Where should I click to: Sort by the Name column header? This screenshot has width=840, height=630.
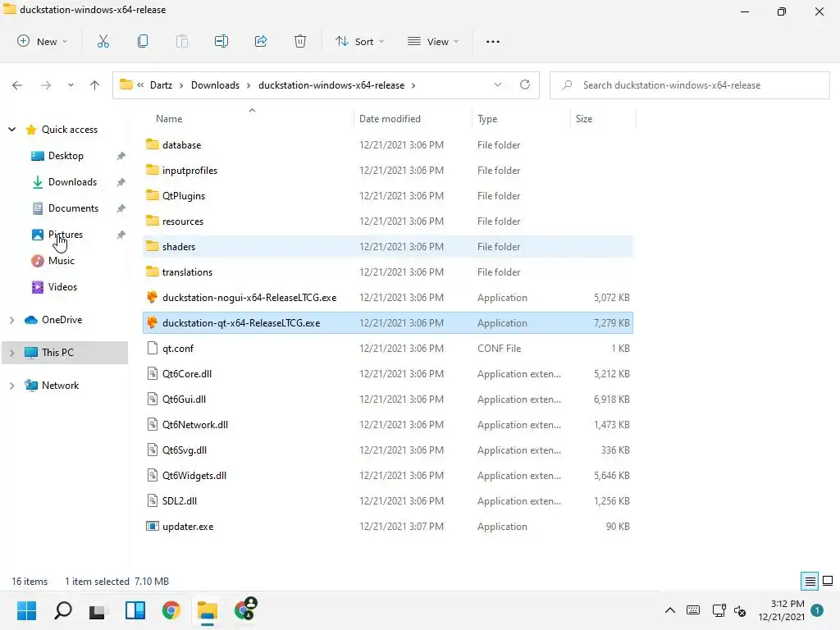169,119
